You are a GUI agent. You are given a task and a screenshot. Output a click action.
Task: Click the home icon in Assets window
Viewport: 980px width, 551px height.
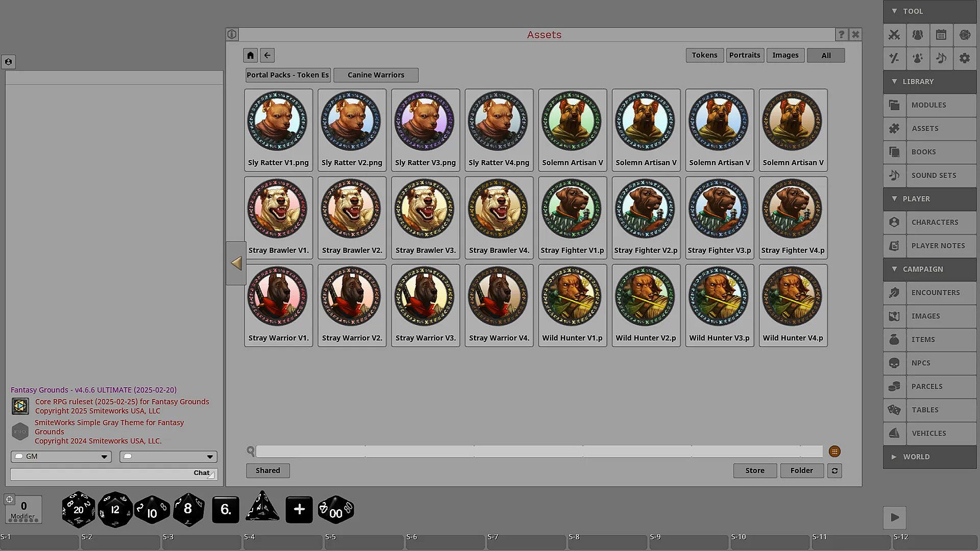tap(250, 55)
